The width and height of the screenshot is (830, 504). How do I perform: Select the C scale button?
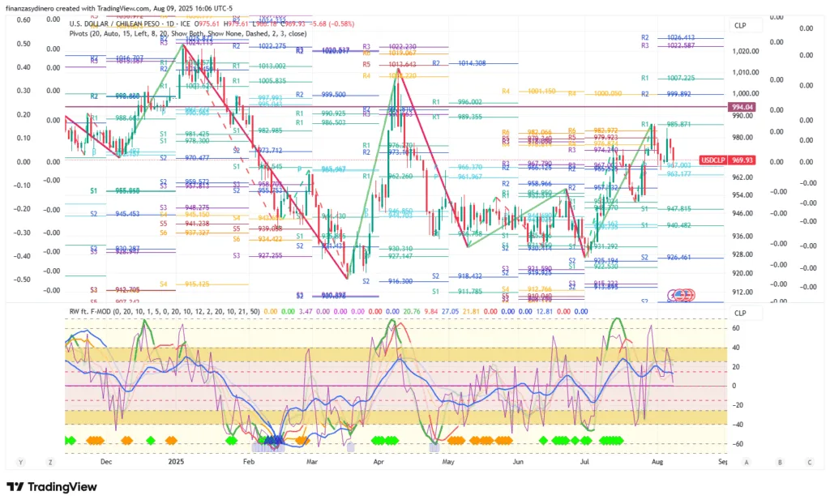pos(810,462)
